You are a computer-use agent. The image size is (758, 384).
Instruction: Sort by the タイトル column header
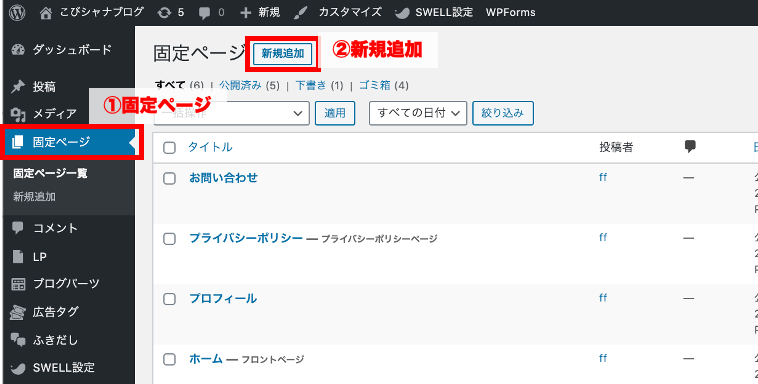click(x=210, y=147)
